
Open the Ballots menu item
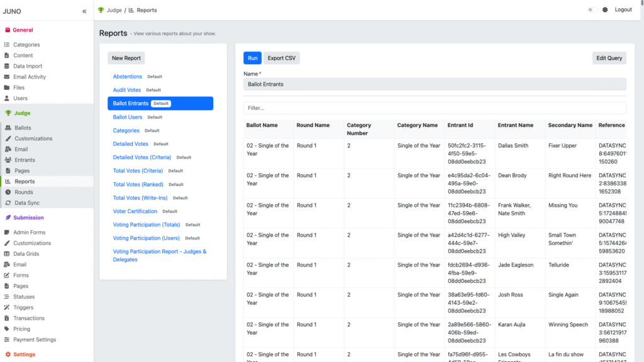pos(23,128)
